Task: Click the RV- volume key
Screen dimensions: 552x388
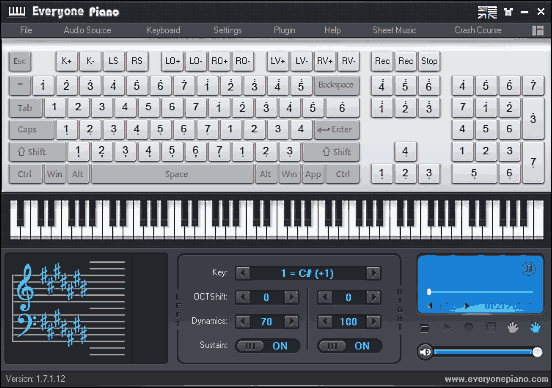Action: (x=348, y=61)
